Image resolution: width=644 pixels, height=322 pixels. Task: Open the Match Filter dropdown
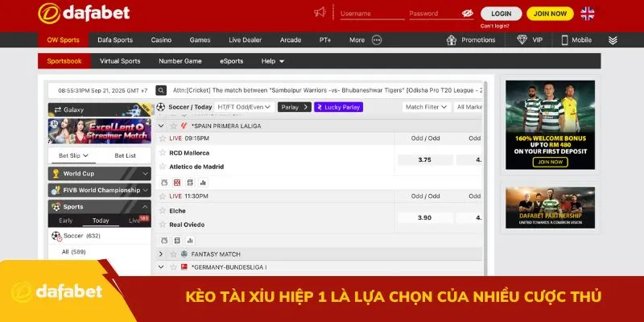click(x=426, y=107)
